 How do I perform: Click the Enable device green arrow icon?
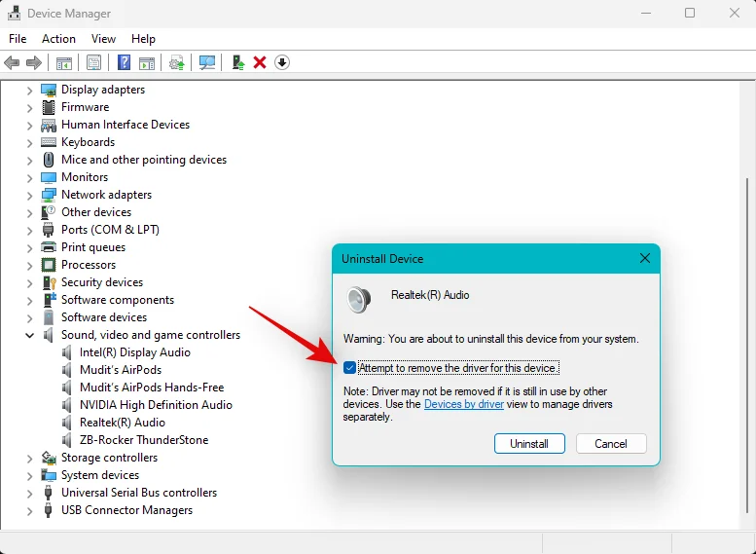pyautogui.click(x=238, y=62)
